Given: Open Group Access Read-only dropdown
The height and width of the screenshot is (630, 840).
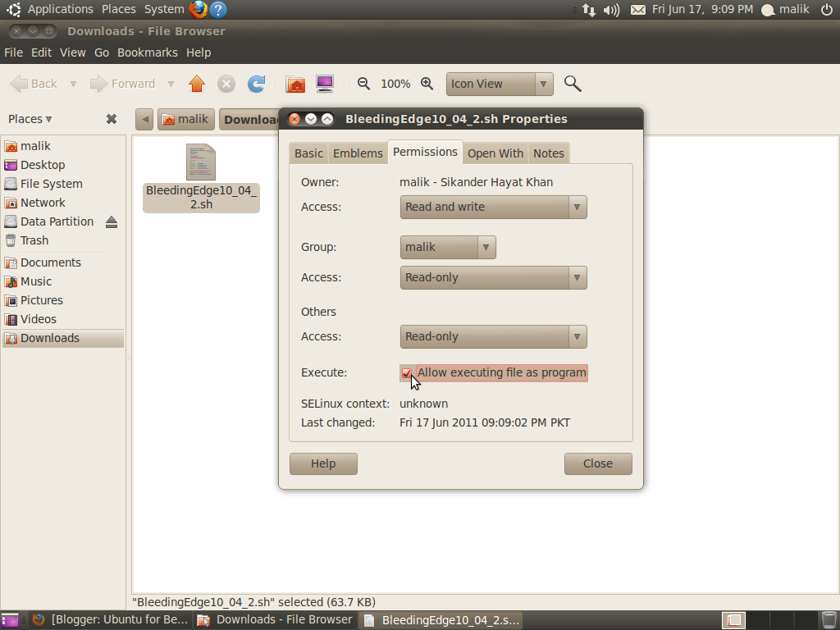Looking at the screenshot, I should coord(493,277).
